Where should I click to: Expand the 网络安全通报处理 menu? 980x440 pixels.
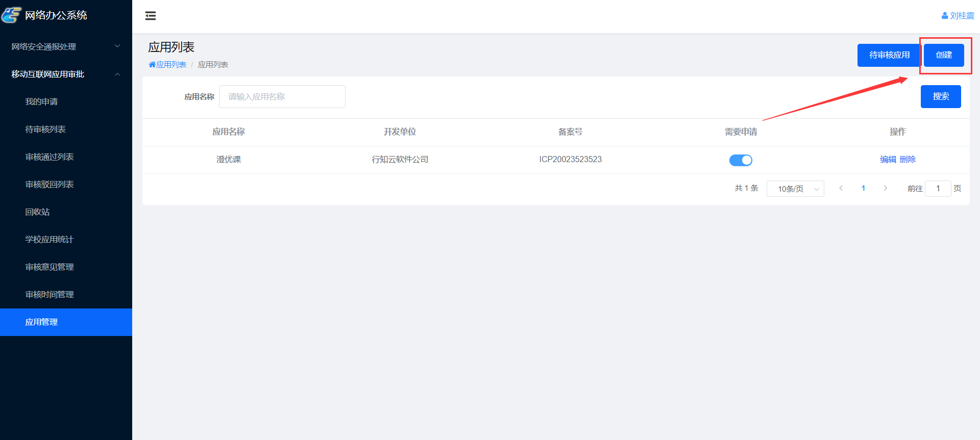pos(66,46)
